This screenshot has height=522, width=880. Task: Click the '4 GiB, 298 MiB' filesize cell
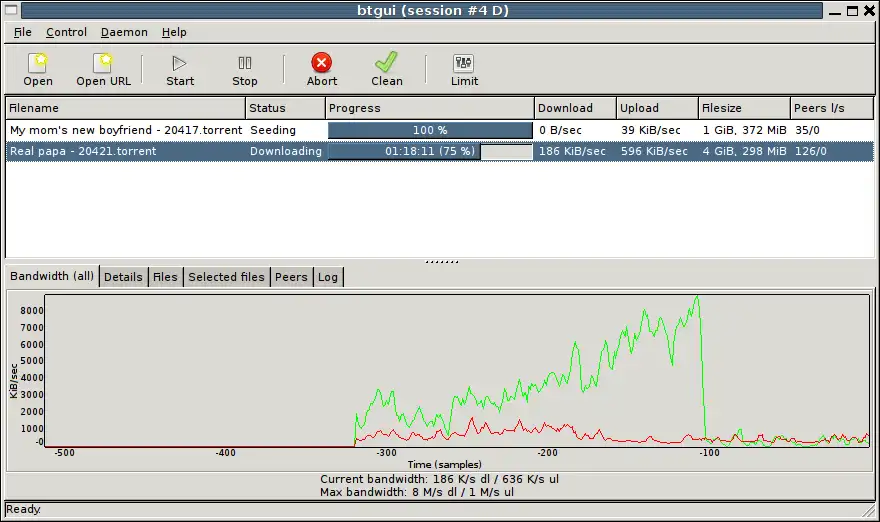744,151
